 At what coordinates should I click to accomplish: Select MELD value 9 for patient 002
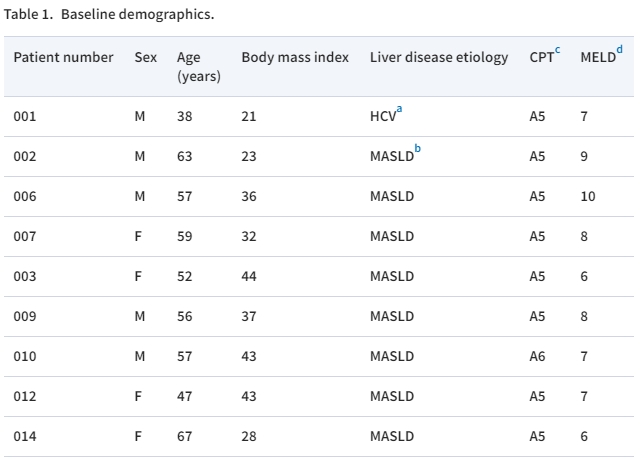pos(583,156)
